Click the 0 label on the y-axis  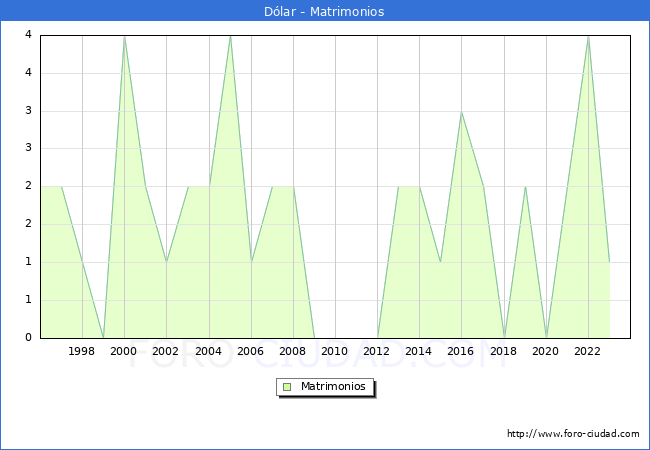28,337
